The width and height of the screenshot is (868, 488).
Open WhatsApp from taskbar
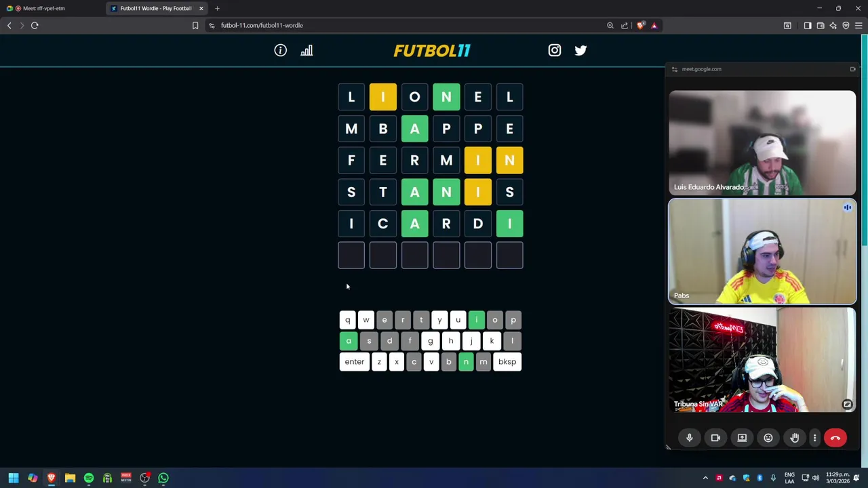pos(163,478)
